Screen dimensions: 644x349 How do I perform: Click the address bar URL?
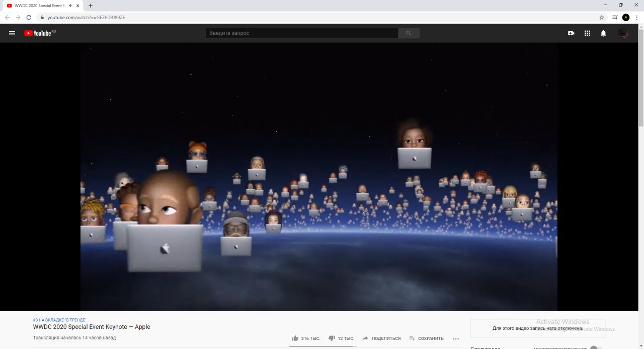[86, 17]
